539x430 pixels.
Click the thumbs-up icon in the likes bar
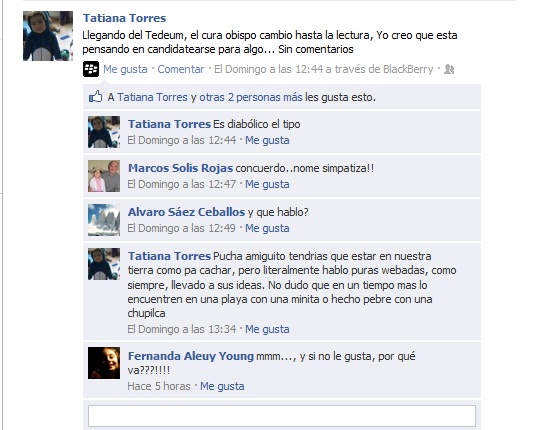pos(96,97)
